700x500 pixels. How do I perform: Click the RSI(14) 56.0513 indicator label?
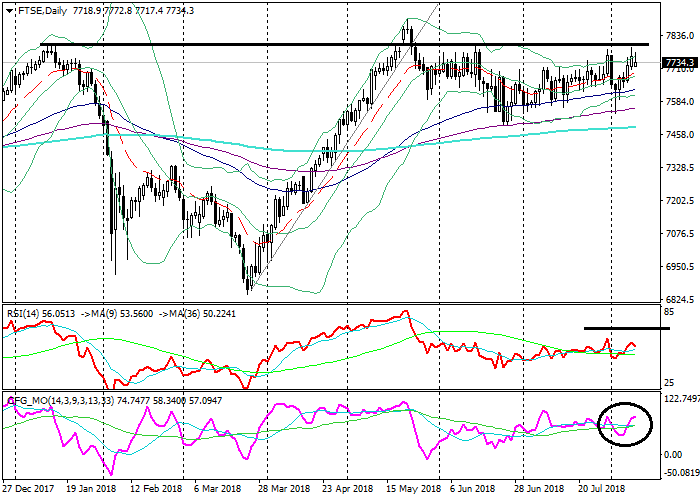(41, 314)
